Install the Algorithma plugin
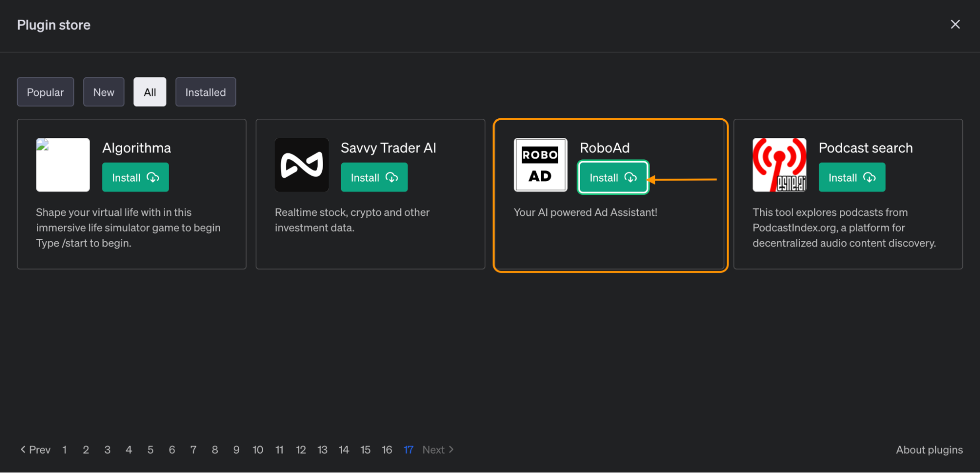Image resolution: width=980 pixels, height=473 pixels. coord(135,178)
